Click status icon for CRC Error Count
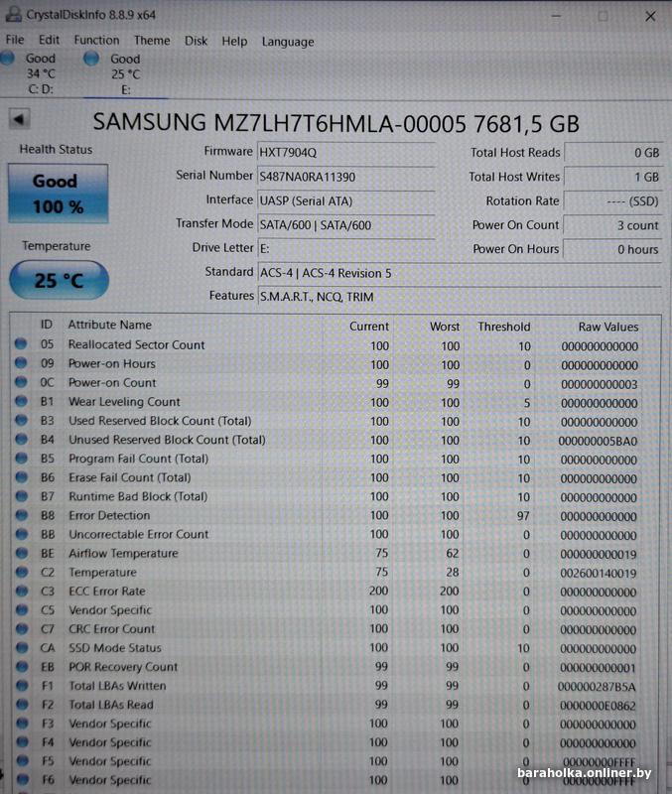Viewport: 672px width, 794px height. [x=22, y=628]
